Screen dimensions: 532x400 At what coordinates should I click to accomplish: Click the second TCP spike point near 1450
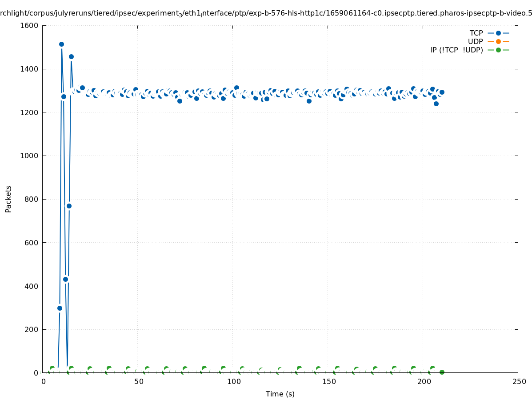(x=71, y=56)
